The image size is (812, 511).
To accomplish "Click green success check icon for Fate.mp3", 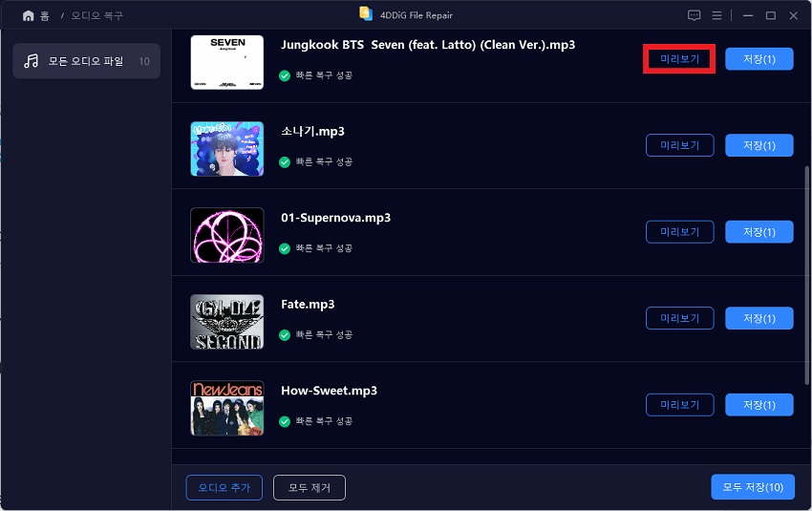I will tap(285, 335).
